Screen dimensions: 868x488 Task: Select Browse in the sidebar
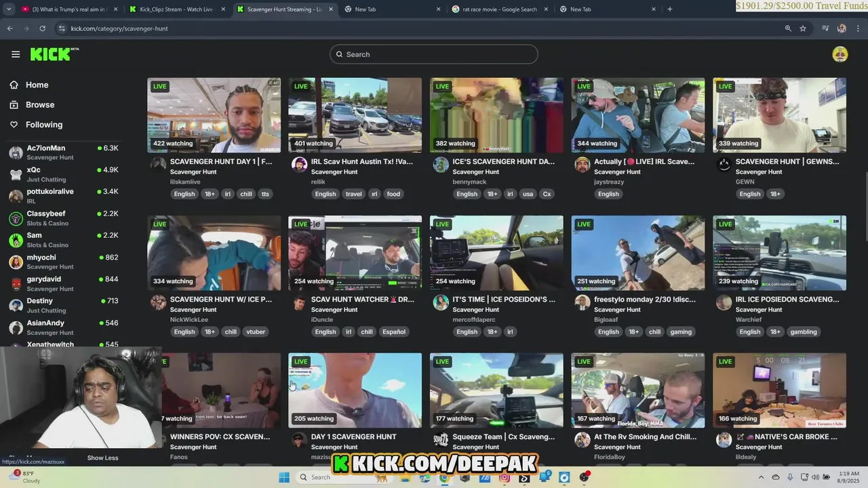(x=40, y=104)
